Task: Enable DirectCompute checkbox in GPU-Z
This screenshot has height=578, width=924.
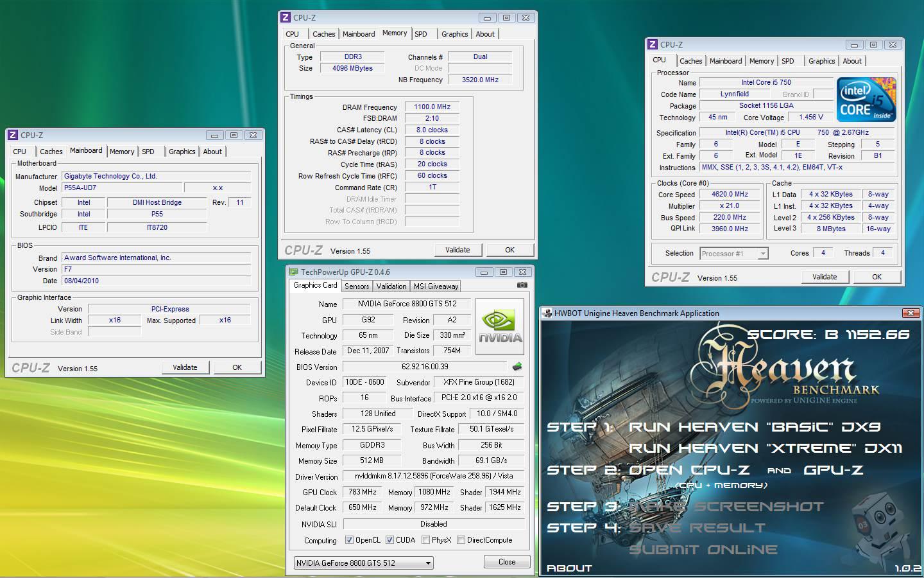Action: coord(461,540)
